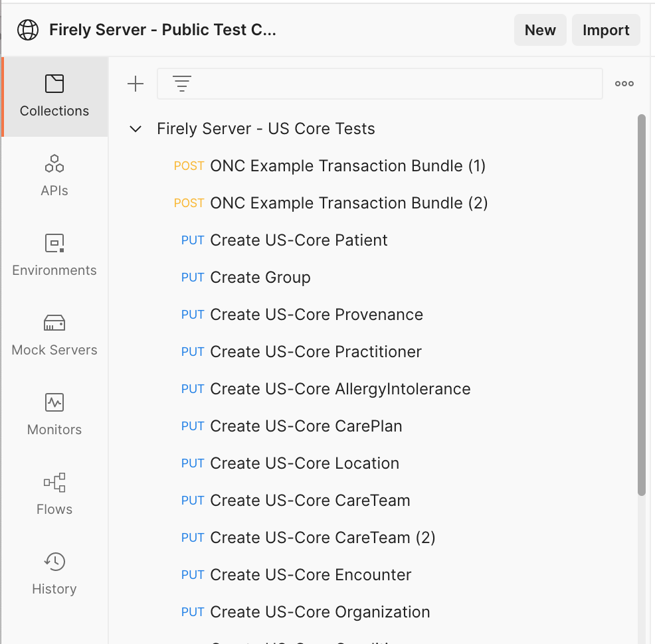This screenshot has height=644, width=655.
Task: Open the Firely Server workspace title
Action: (163, 30)
